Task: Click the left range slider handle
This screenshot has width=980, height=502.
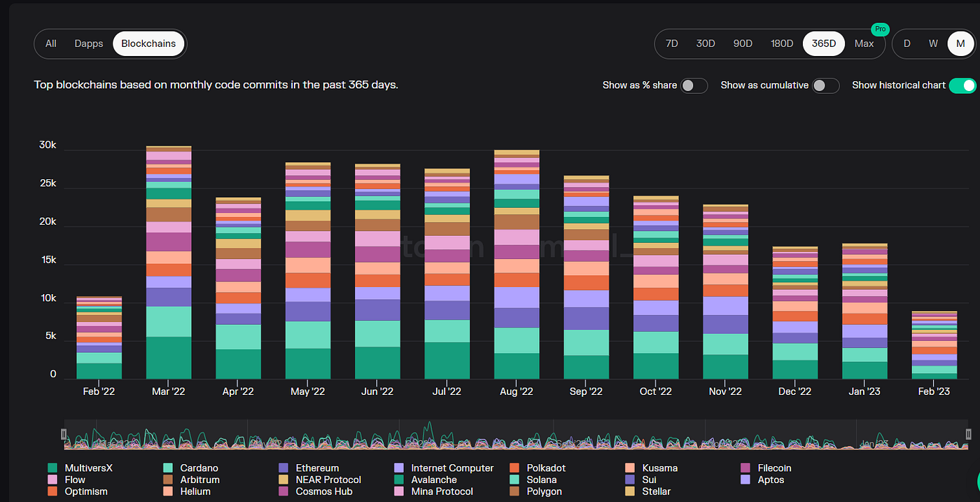Action: tap(64, 434)
